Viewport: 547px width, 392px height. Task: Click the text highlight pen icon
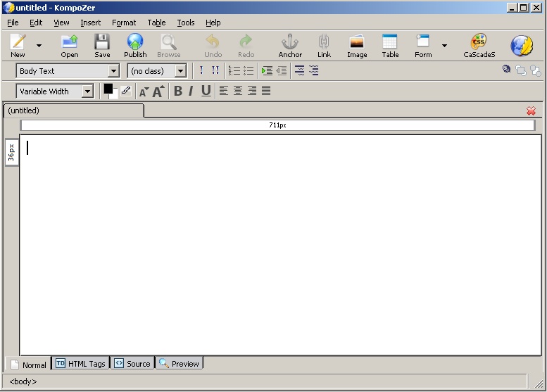[x=125, y=91]
